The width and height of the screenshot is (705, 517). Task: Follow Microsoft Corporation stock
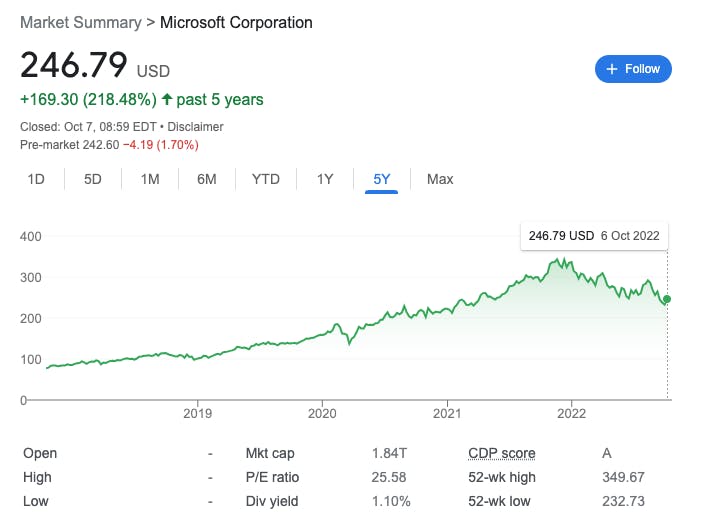633,69
